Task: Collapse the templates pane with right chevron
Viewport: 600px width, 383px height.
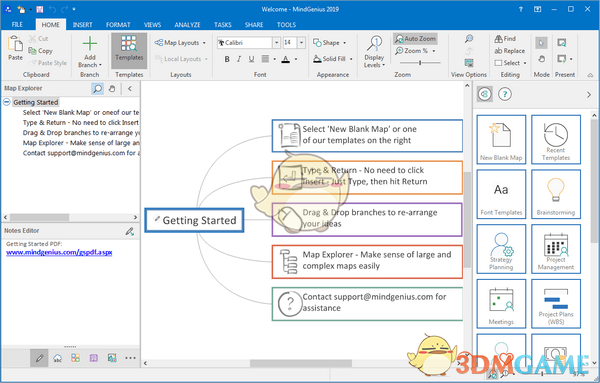Action: (589, 95)
